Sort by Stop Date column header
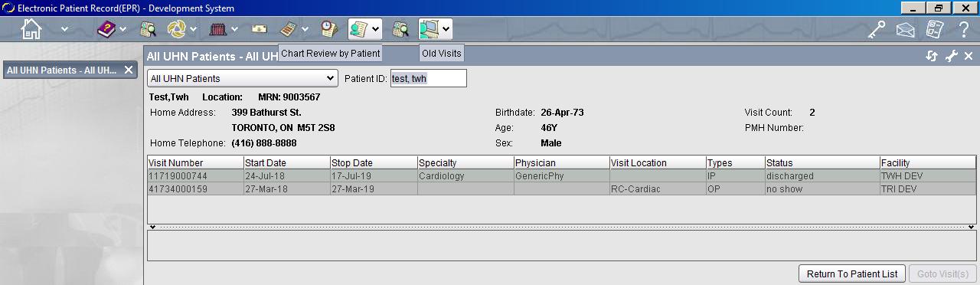This screenshot has height=285, width=980. [x=374, y=163]
